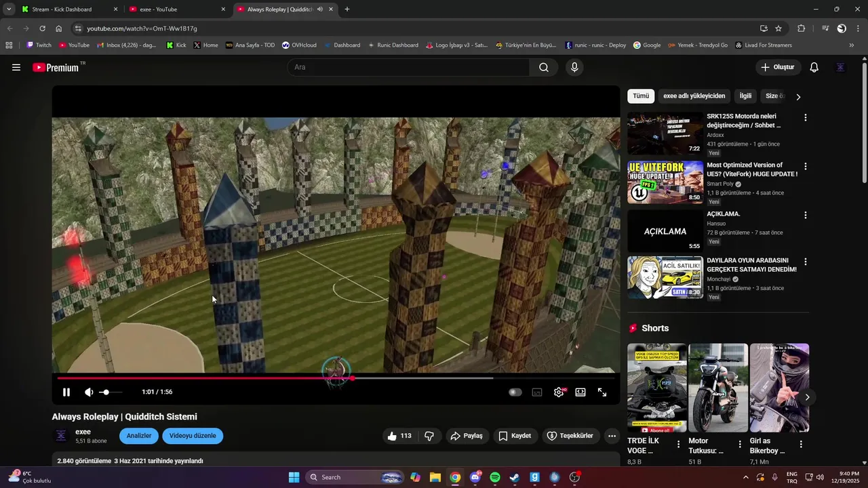This screenshot has height=488, width=868.
Task: Save the video with the Kaydet button
Action: click(x=515, y=436)
